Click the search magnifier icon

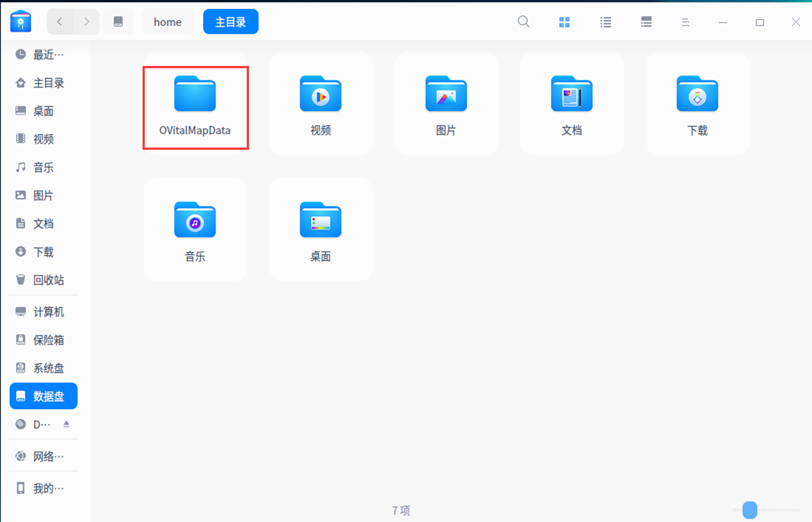524,22
